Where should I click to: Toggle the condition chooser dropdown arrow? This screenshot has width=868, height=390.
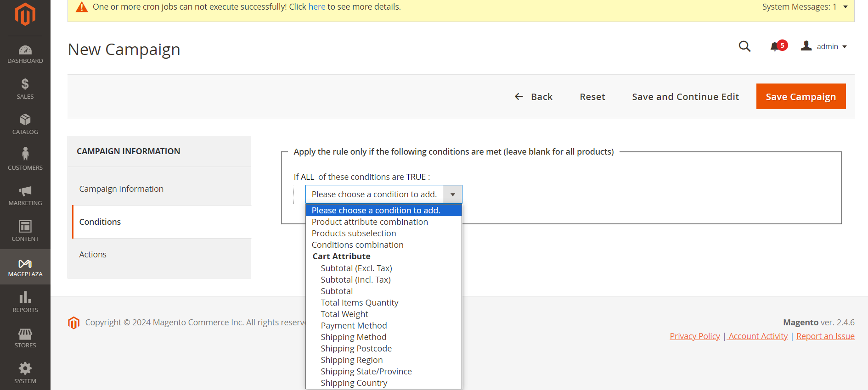452,195
